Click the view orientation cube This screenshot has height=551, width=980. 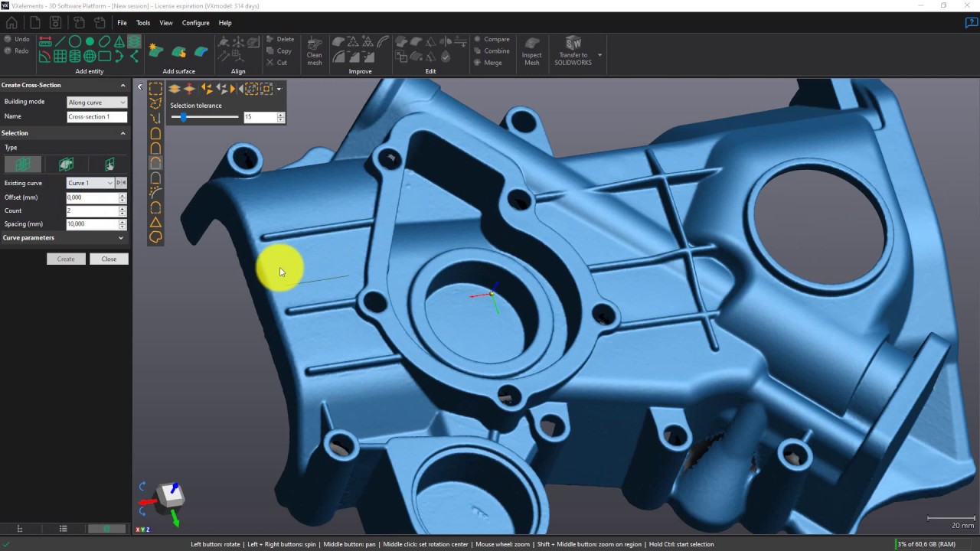coord(170,497)
